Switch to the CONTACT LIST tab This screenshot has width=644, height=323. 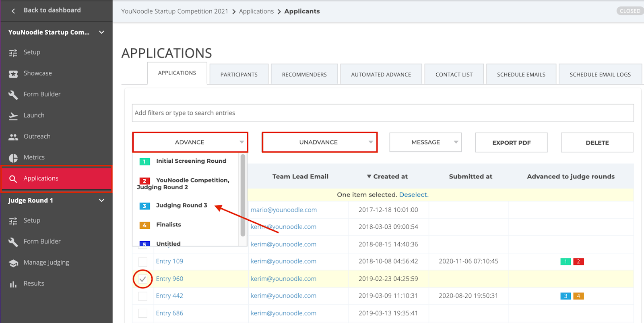pos(454,75)
